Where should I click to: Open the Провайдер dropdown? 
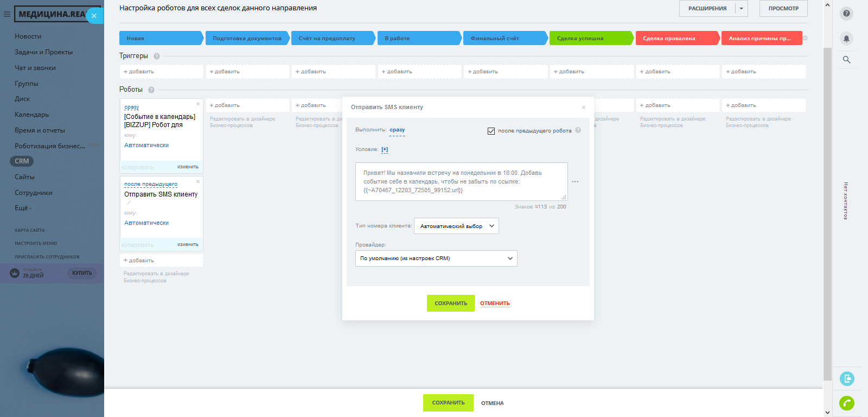(436, 258)
